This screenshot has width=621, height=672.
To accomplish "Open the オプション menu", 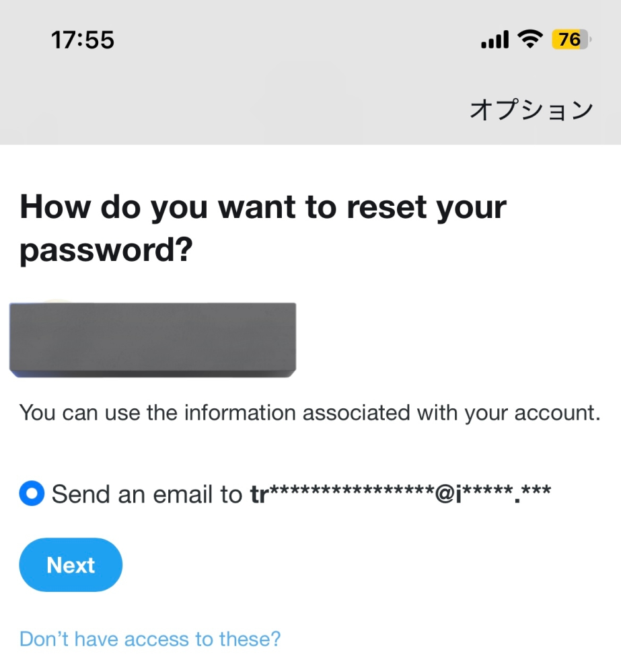I will tap(532, 110).
